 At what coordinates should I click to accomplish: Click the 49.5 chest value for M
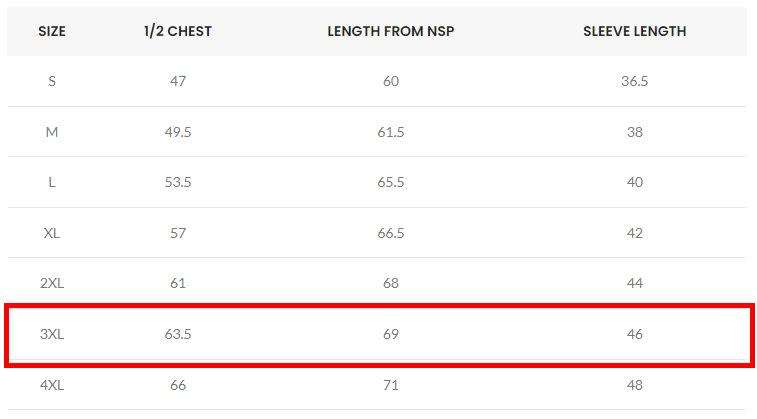coord(178,132)
